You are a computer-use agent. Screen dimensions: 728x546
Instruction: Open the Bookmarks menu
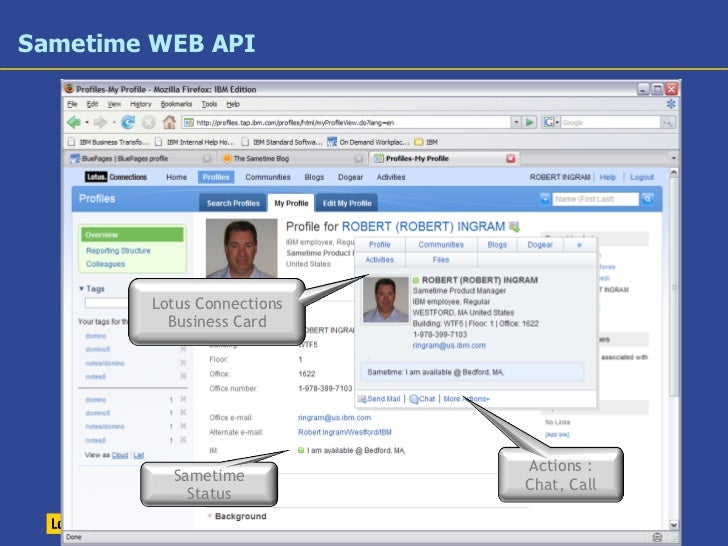pyautogui.click(x=176, y=104)
